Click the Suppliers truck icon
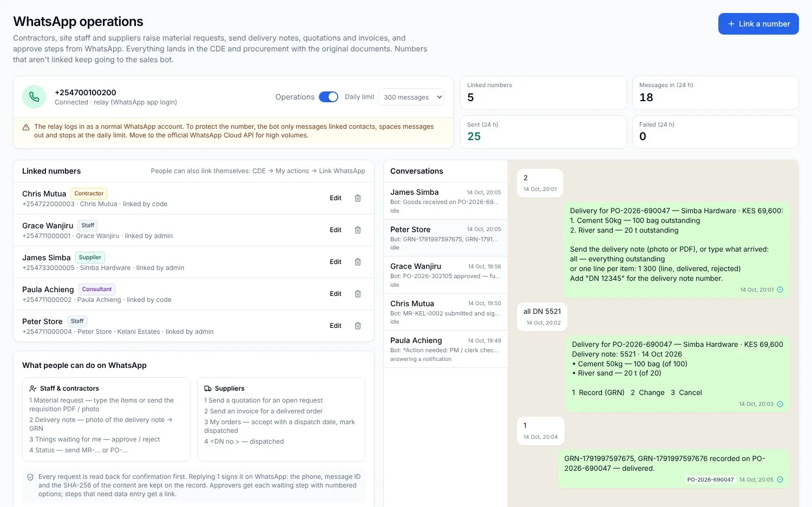Image resolution: width=812 pixels, height=507 pixels. tap(208, 389)
